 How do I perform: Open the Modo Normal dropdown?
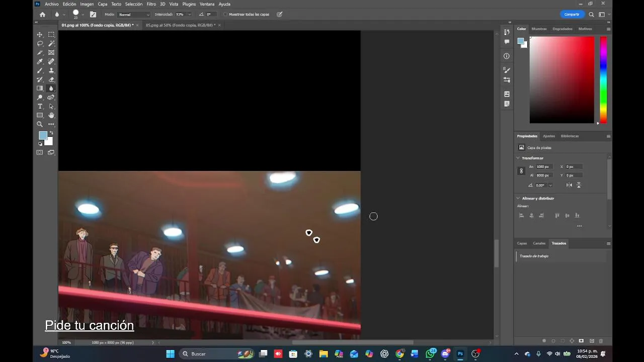tap(134, 15)
